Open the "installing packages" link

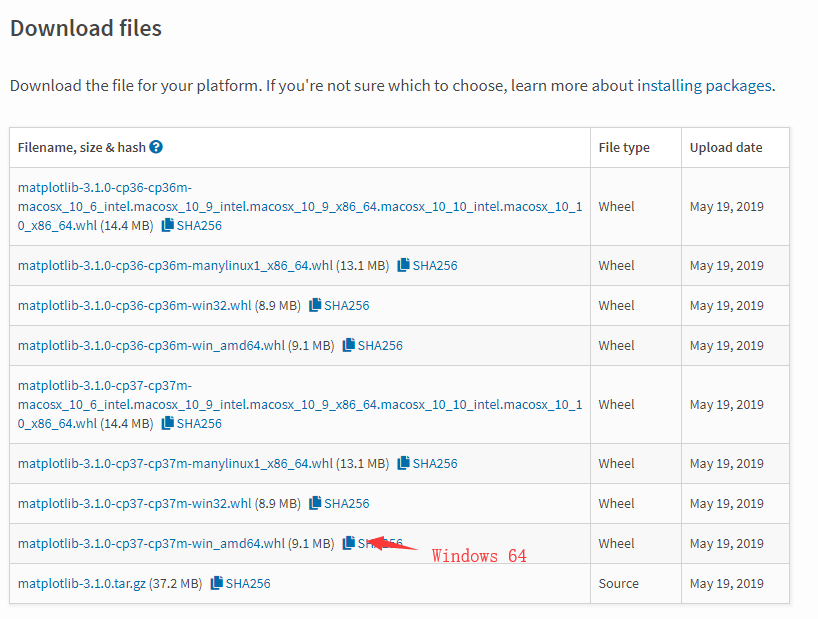[x=704, y=86]
